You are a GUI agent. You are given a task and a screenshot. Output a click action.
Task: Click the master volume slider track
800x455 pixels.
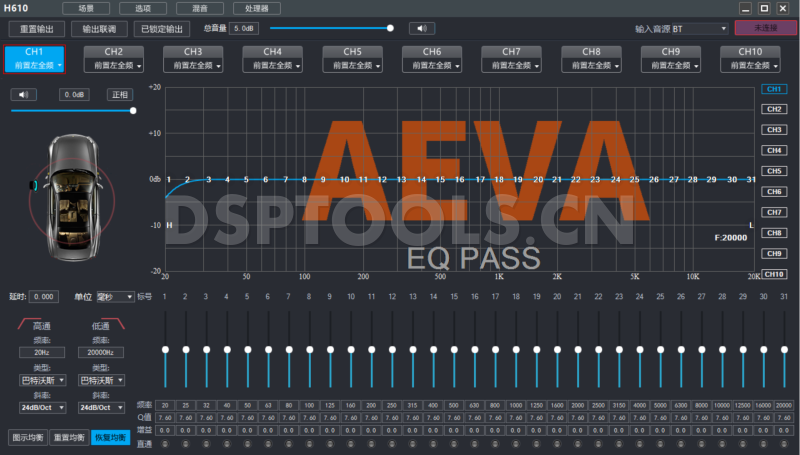330,28
